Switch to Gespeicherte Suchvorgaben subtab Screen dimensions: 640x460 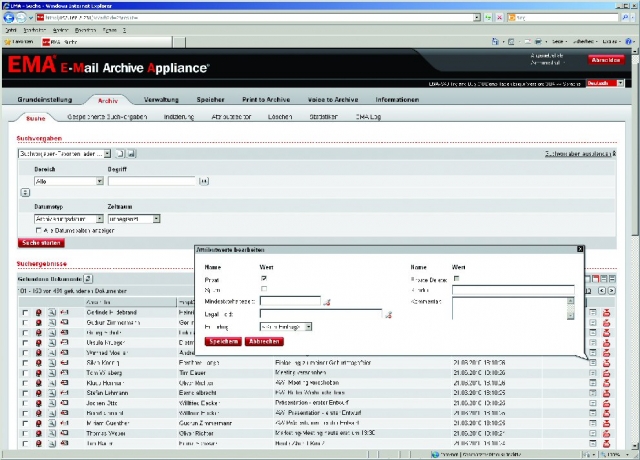click(107, 117)
